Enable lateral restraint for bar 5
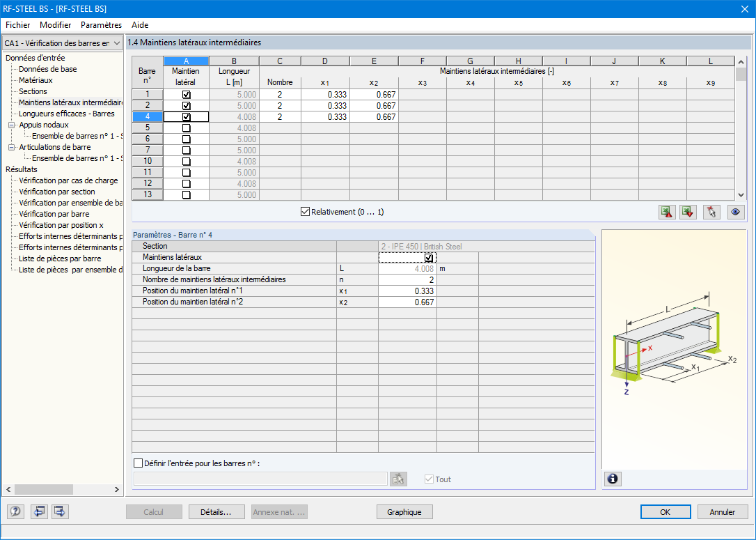The image size is (756, 540). pyautogui.click(x=186, y=128)
